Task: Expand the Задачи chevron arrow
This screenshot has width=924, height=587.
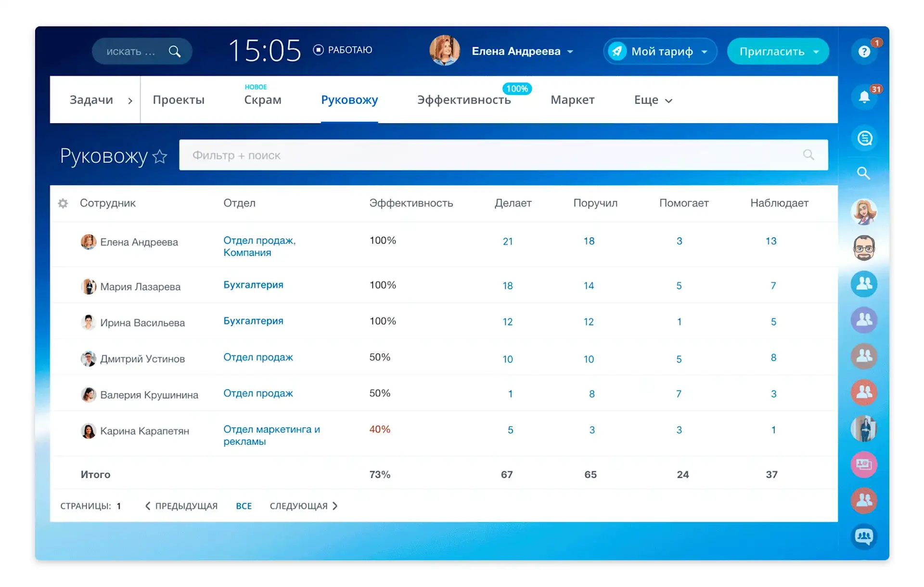Action: coord(130,101)
